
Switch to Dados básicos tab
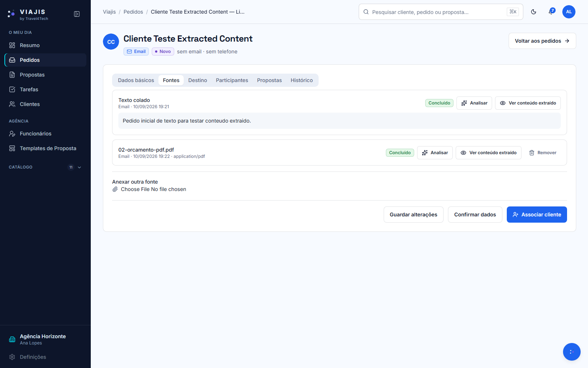136,80
